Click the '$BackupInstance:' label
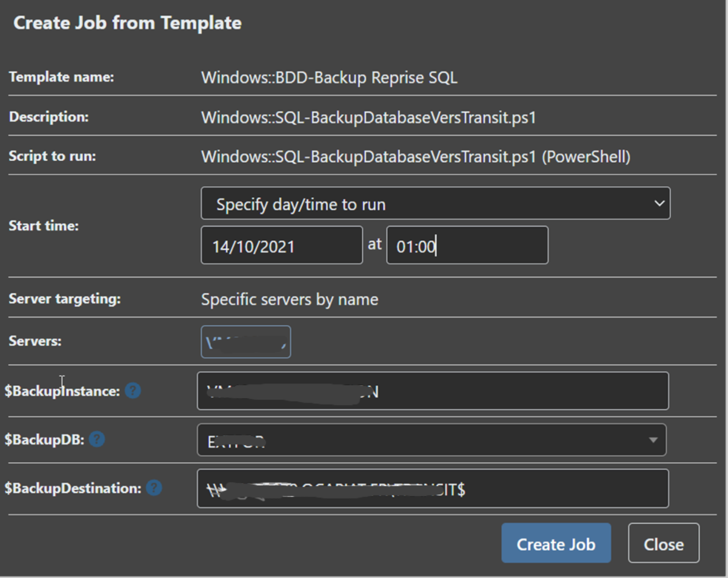 click(62, 391)
